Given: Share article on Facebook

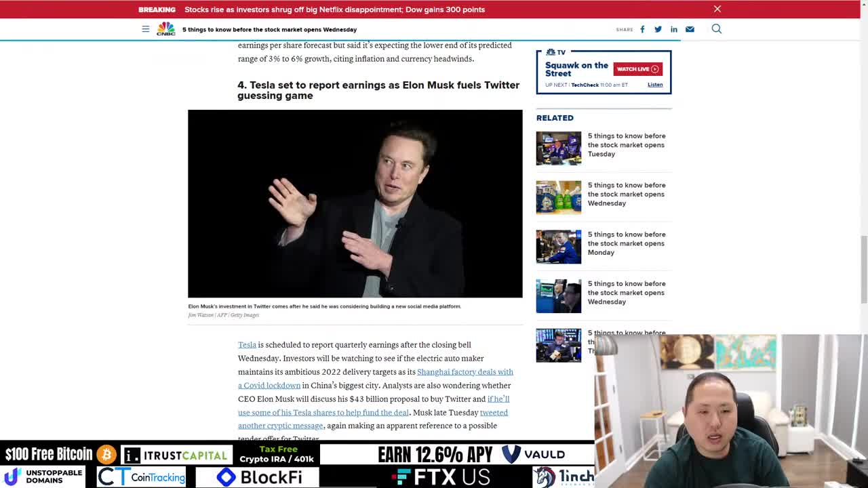Looking at the screenshot, I should [x=642, y=29].
